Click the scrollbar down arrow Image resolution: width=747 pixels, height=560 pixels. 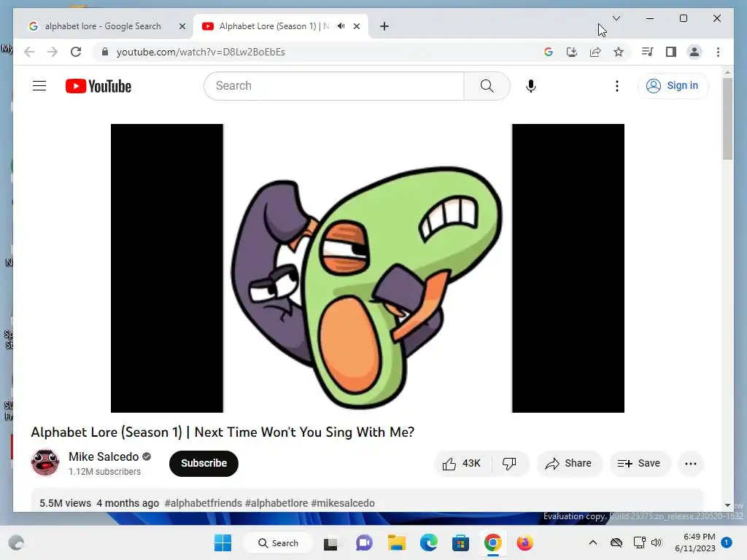point(727,505)
